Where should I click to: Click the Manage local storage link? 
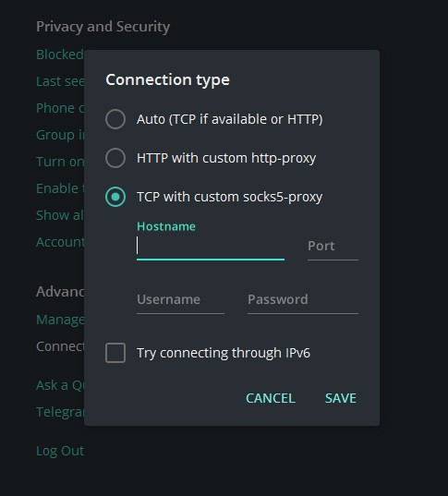(60, 320)
